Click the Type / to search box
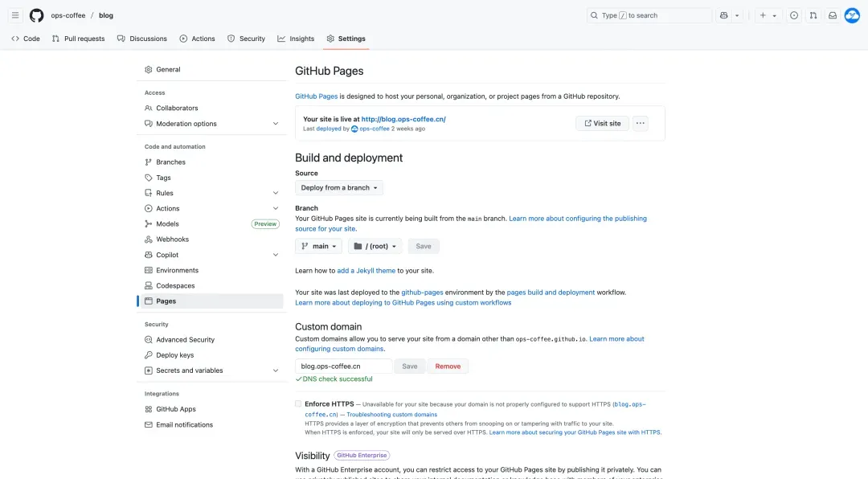 tap(649, 15)
